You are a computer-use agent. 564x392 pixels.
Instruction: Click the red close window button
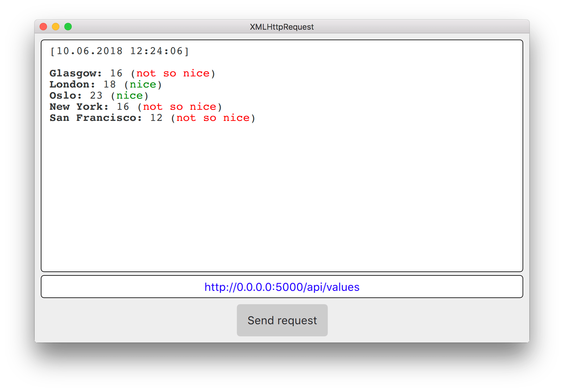43,27
